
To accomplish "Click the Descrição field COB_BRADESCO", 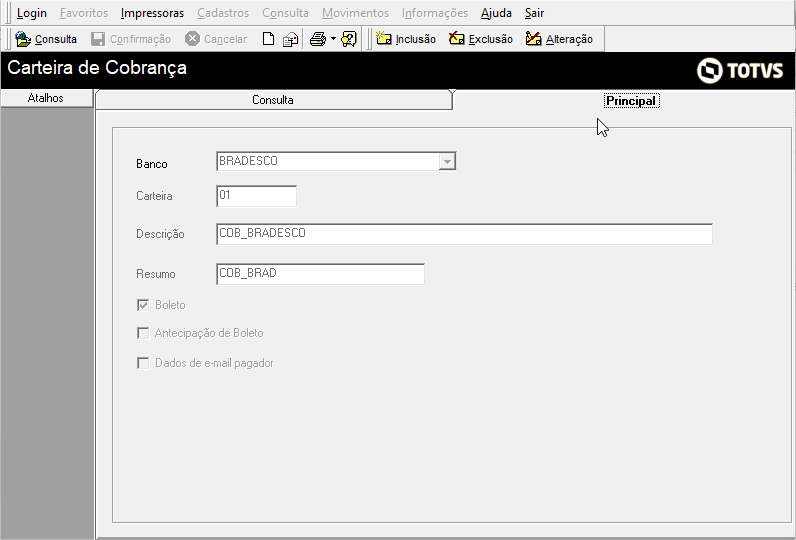I will 464,234.
